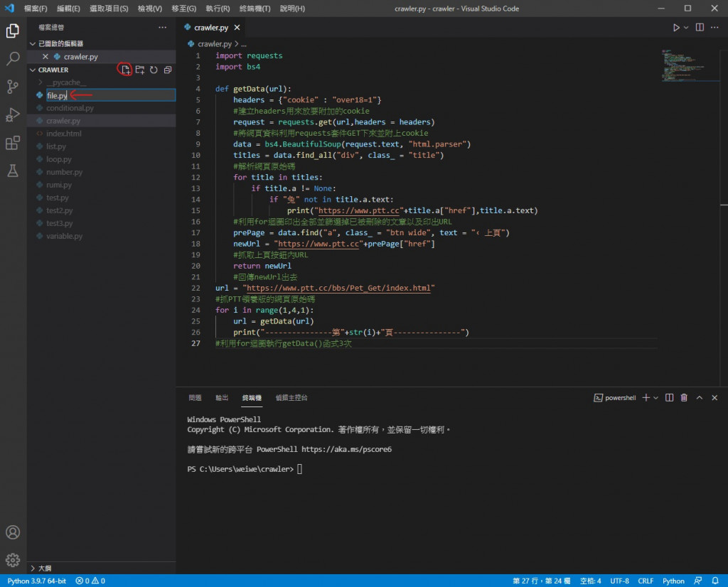Viewport: 728px width, 587px height.
Task: Click the New Folder icon in CRAWLER
Action: (x=140, y=70)
